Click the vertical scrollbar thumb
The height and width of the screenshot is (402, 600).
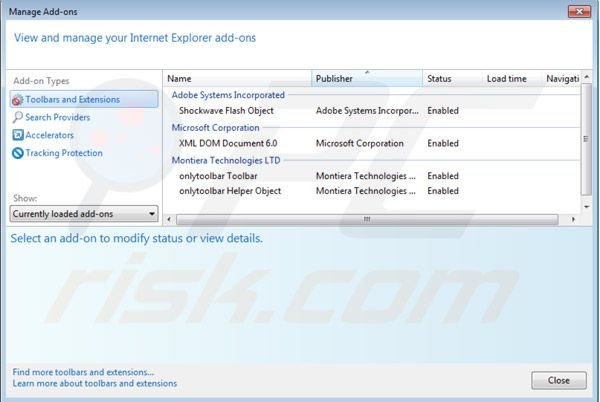(586, 140)
